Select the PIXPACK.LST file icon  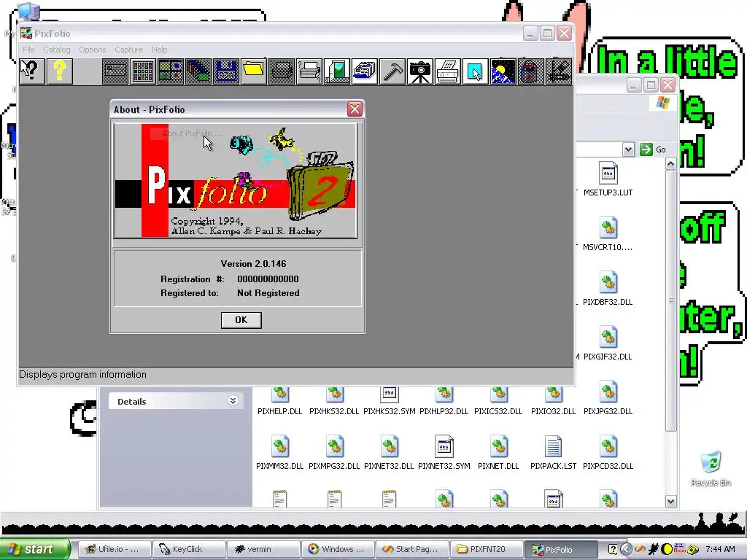553,454
